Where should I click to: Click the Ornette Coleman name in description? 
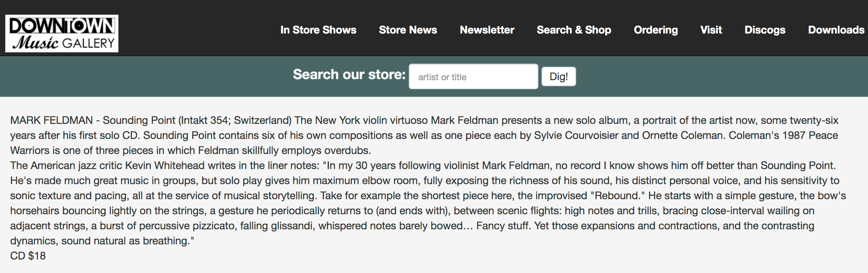point(682,136)
